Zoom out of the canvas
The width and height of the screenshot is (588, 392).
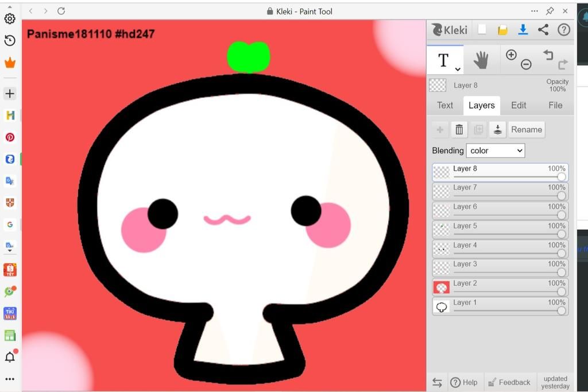tap(526, 64)
